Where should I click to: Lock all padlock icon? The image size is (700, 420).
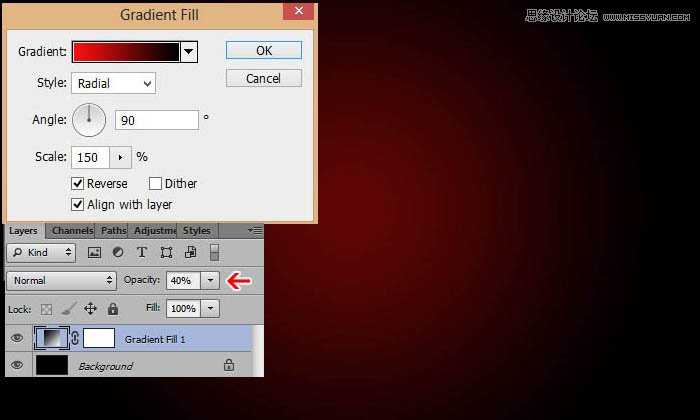click(113, 308)
